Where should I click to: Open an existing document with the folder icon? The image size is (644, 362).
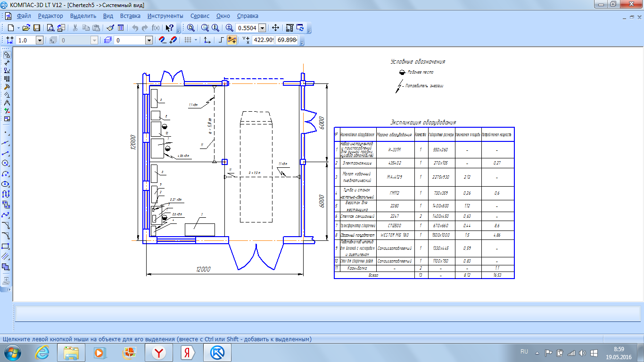pos(26,28)
